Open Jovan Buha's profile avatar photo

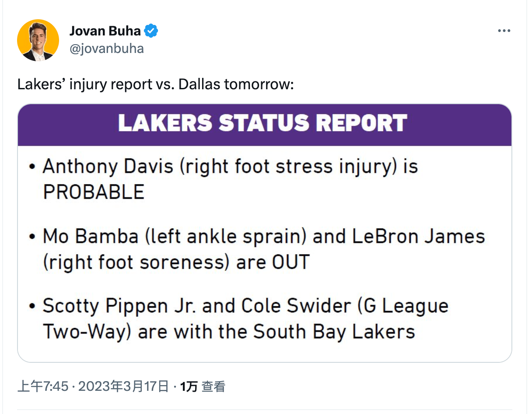(38, 40)
